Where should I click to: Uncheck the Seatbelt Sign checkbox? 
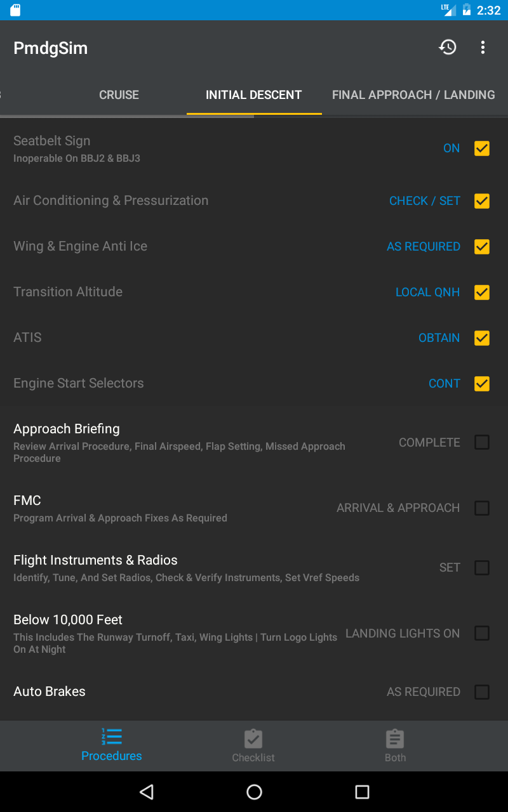(482, 148)
